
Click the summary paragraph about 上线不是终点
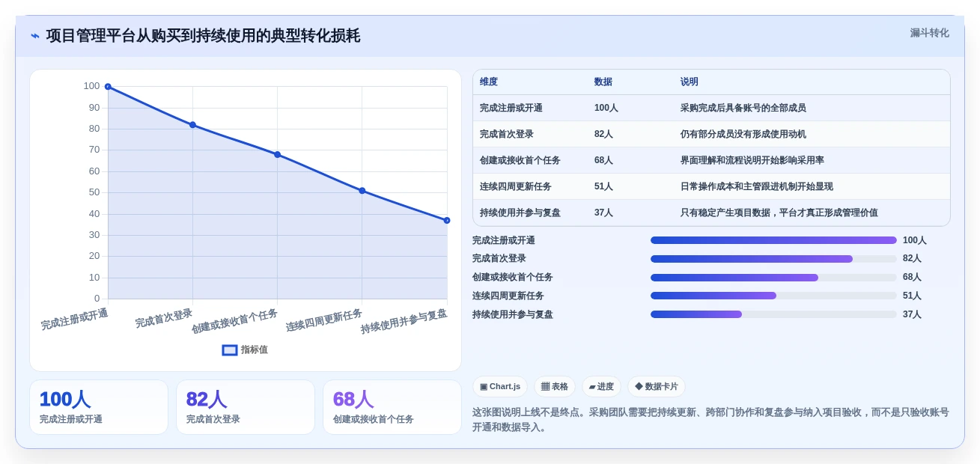click(x=710, y=419)
